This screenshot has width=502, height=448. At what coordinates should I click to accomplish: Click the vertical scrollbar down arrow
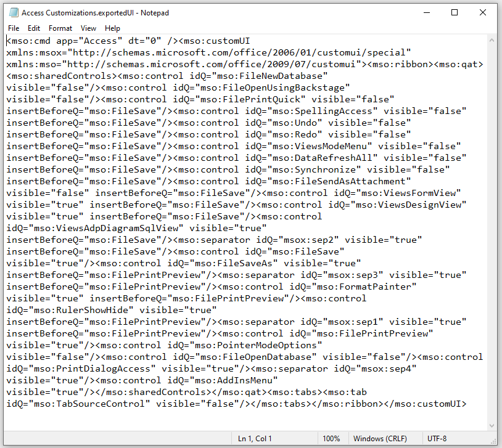coord(492,426)
